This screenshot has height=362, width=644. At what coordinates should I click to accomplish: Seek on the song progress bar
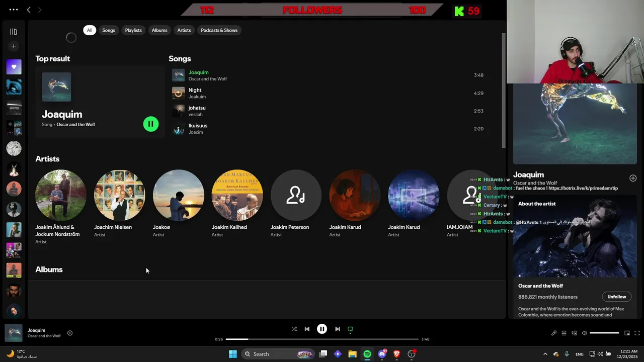point(322,339)
